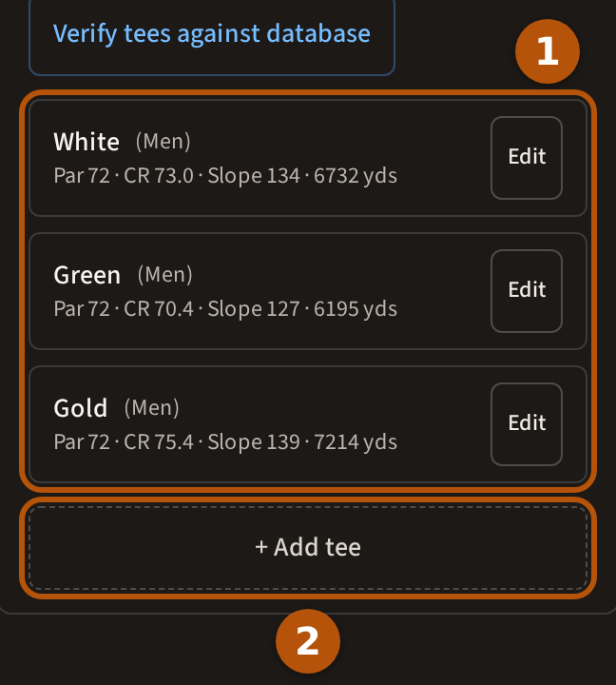Screen dimensions: 616x685
Task: Edit the White tee
Action: pos(527,158)
